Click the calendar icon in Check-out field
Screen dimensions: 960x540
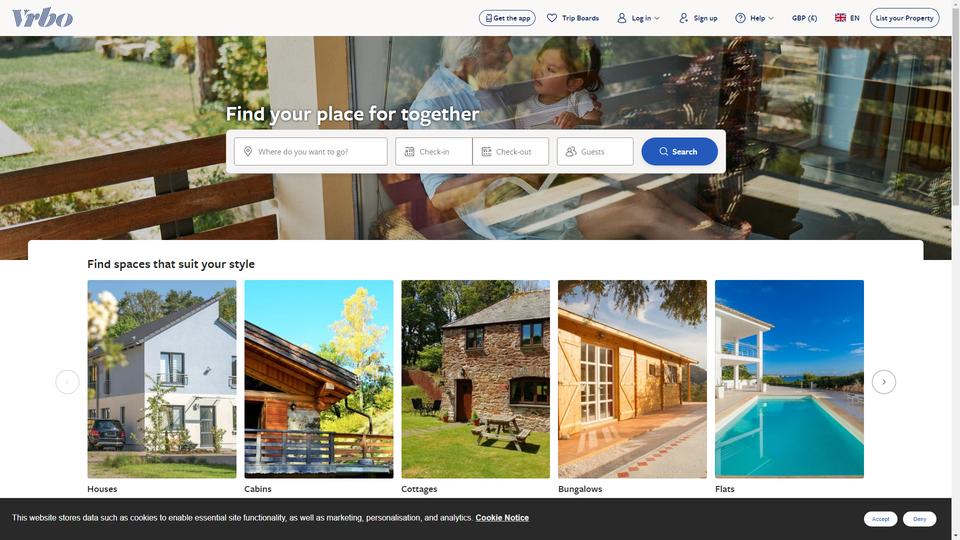(x=486, y=151)
